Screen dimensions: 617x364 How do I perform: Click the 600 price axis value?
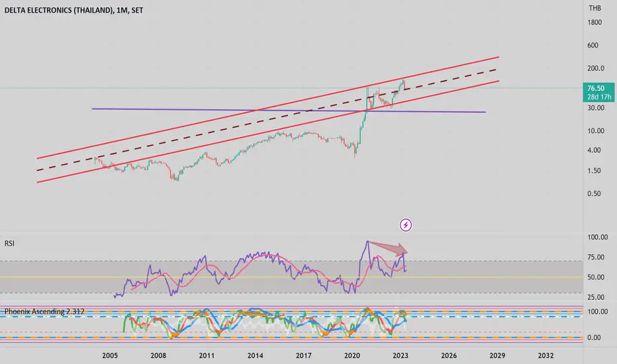(x=593, y=45)
